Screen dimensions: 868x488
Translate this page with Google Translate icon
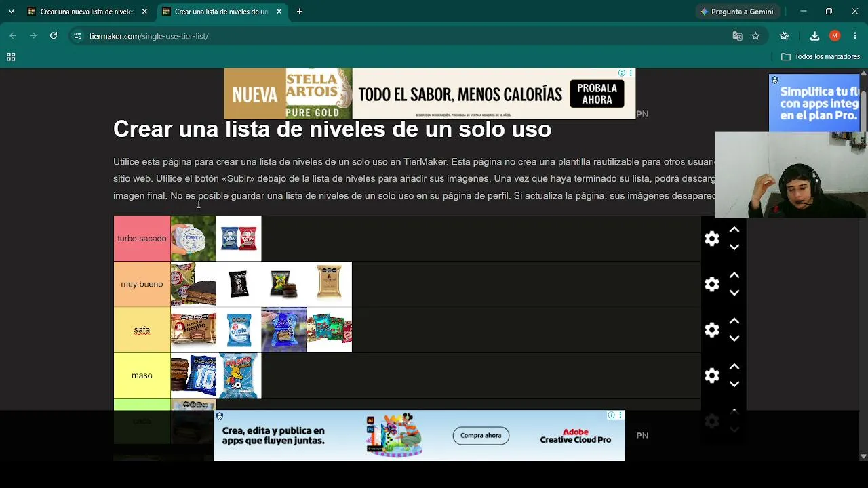[737, 36]
